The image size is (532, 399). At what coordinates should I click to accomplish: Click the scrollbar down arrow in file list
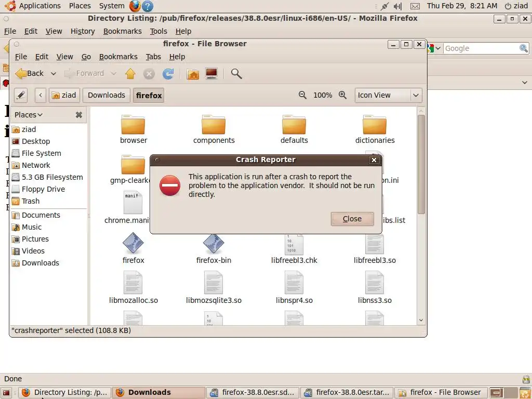coord(421,320)
